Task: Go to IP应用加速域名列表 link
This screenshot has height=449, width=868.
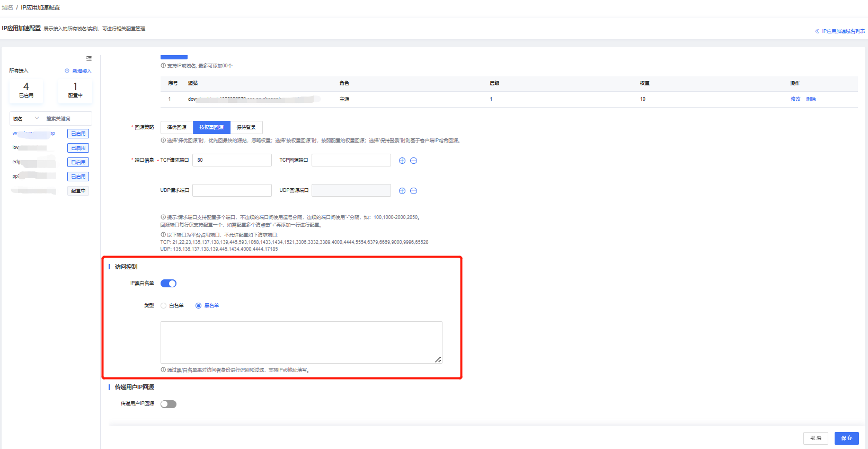Action: point(843,31)
